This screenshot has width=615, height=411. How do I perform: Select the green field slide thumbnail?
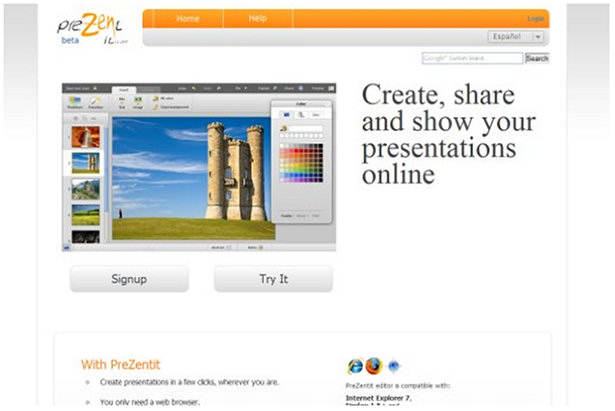coord(86,215)
